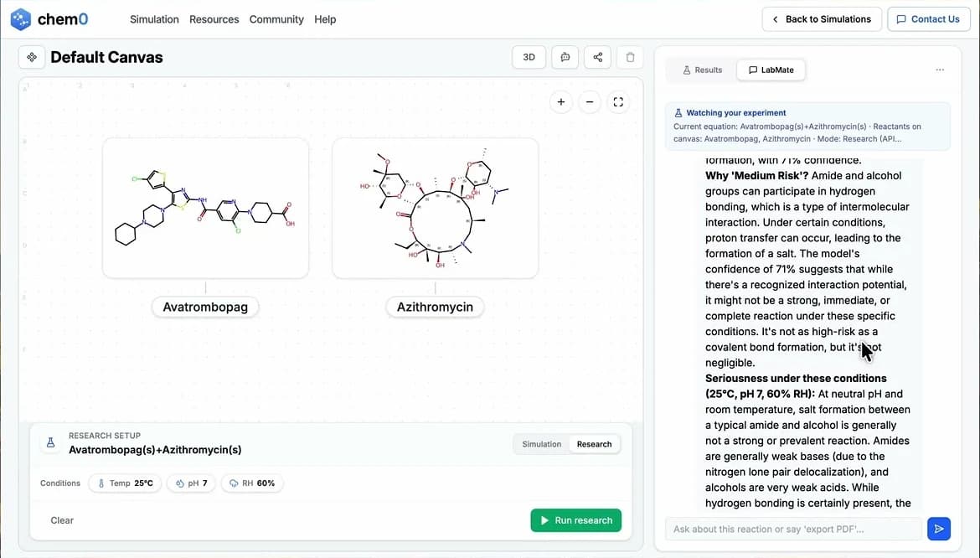Click the Contact Us button

pyautogui.click(x=928, y=19)
